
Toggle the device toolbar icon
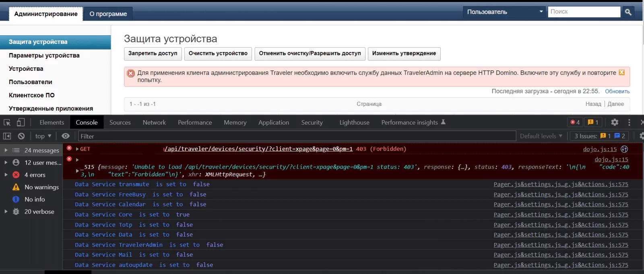pyautogui.click(x=21, y=122)
